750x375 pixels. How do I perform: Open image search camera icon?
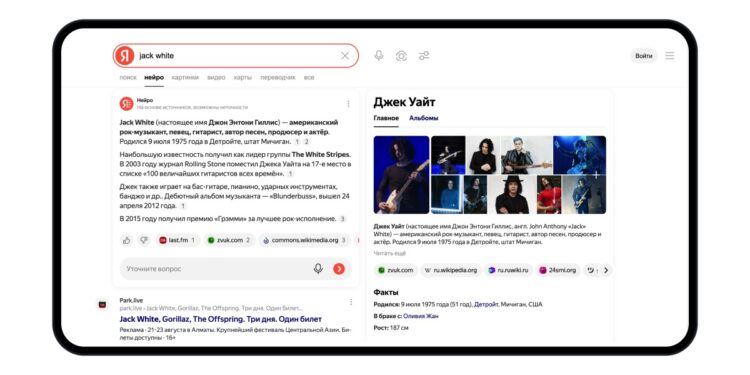401,55
